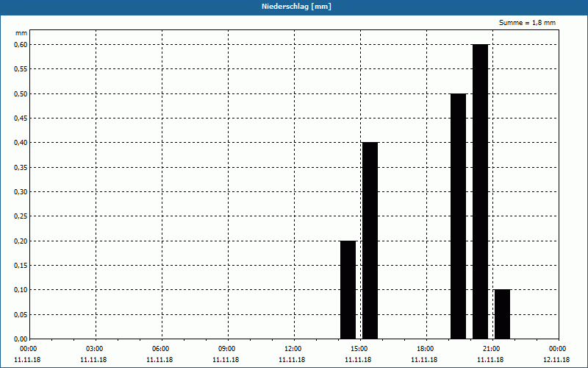Click the 0,00 y-axis label
Image resolution: width=588 pixels, height=368 pixels.
[21, 339]
